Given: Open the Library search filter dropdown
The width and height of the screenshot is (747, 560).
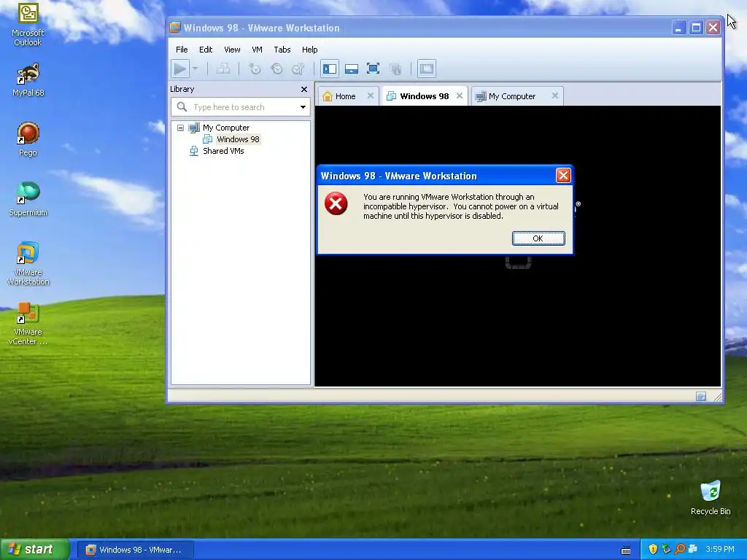Looking at the screenshot, I should click(303, 107).
